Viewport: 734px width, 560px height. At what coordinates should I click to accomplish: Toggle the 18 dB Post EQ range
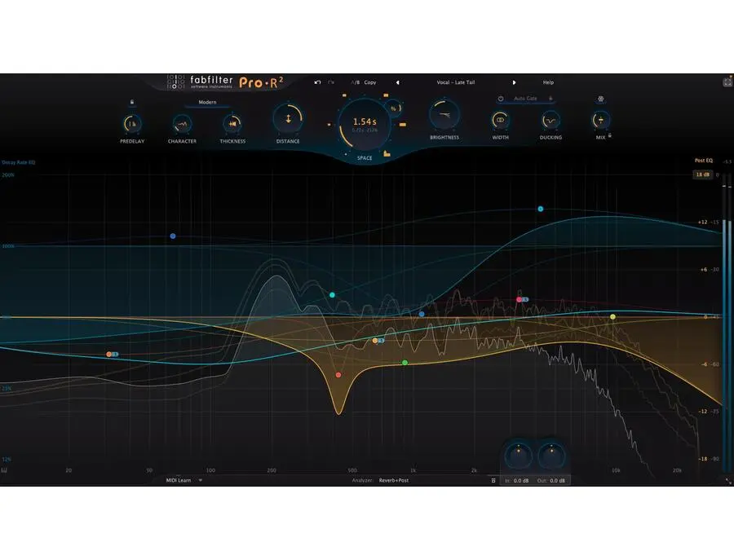(702, 173)
